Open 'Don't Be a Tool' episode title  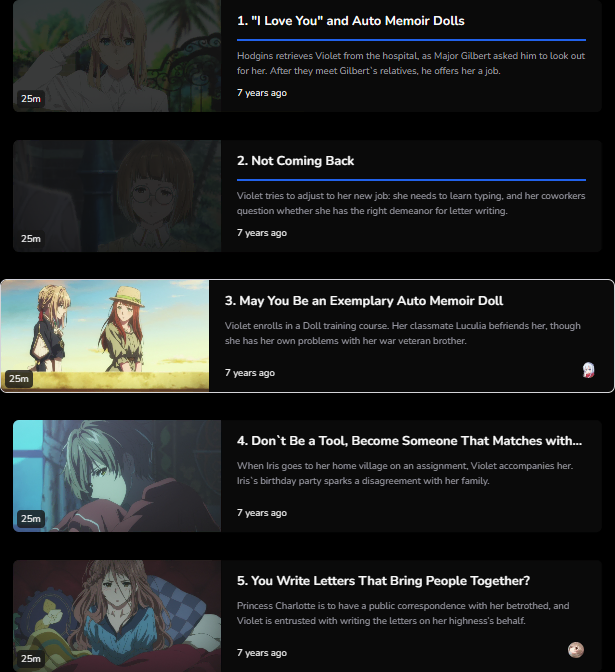click(409, 441)
